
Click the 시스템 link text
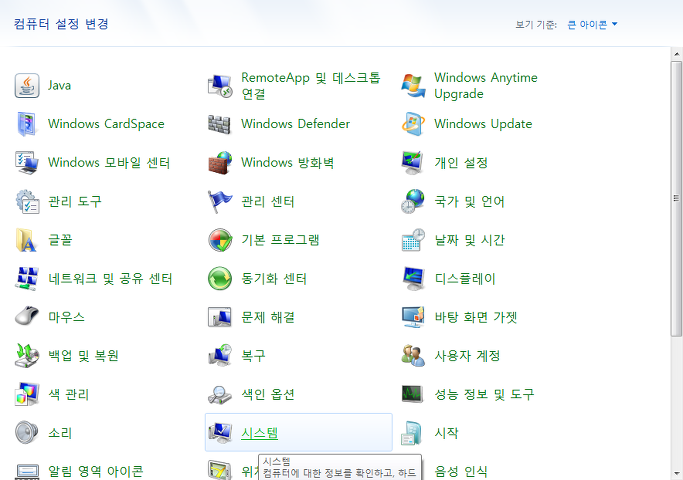click(260, 433)
